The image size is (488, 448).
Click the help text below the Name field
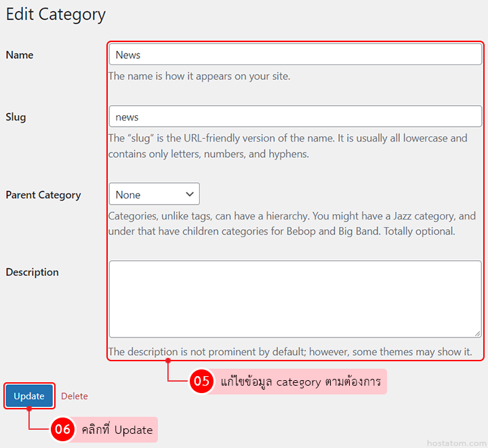(199, 76)
